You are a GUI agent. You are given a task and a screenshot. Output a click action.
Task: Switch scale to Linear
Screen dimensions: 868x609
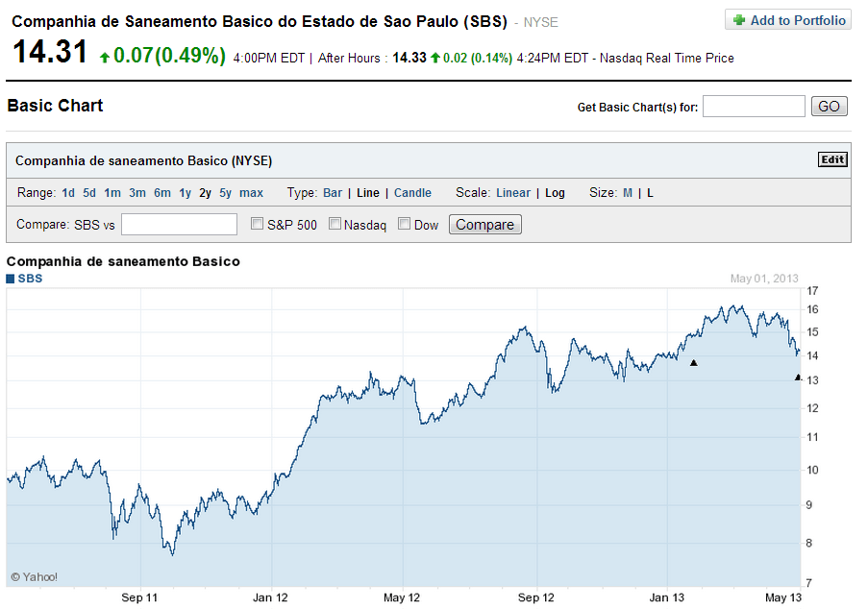pyautogui.click(x=513, y=193)
